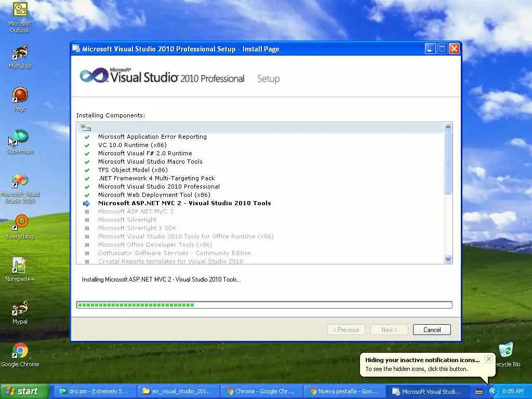Select the Pego desktop shortcut

coord(20,99)
